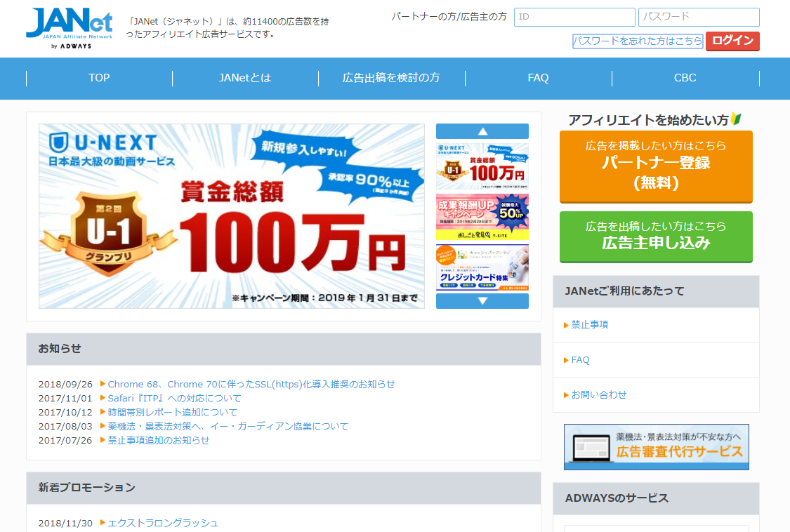Focus the パスワード input field
The height and width of the screenshot is (532, 790).
tap(698, 17)
